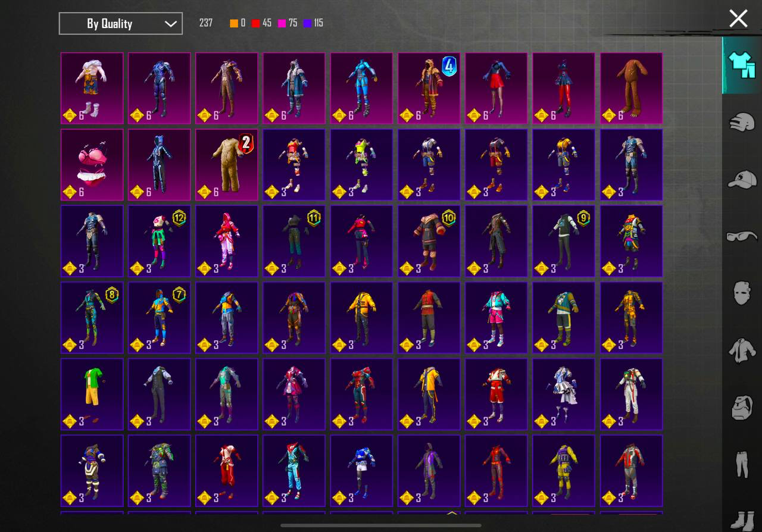
Task: Pick the outfit marked with badge 10
Action: (429, 241)
